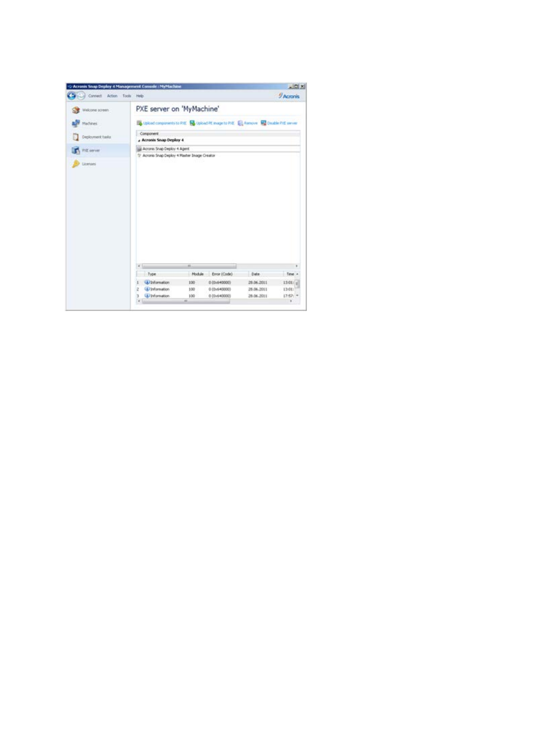The width and height of the screenshot is (535, 756).
Task: Open the Licenses view
Action: point(89,164)
